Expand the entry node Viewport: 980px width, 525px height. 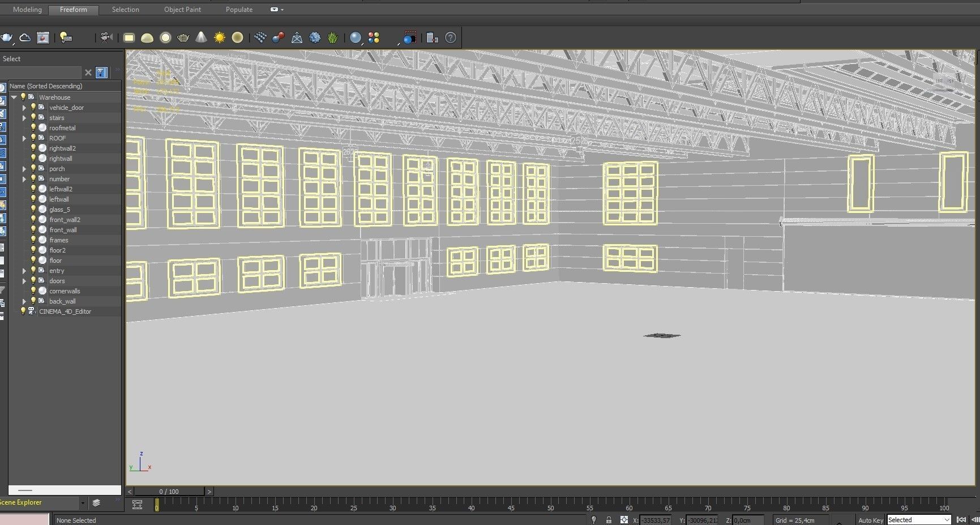(x=24, y=271)
